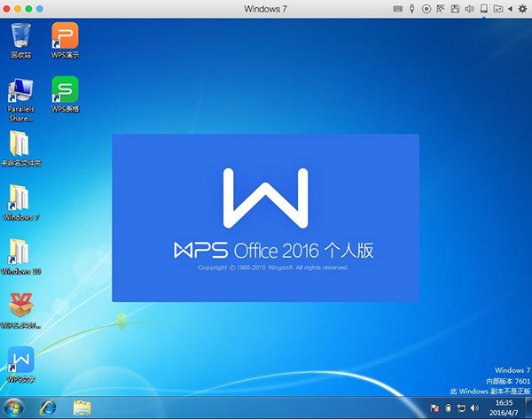Viewport: 532px width, 419px height.
Task: Select the unnamed folder (未命名文件夹)
Action: (21, 149)
